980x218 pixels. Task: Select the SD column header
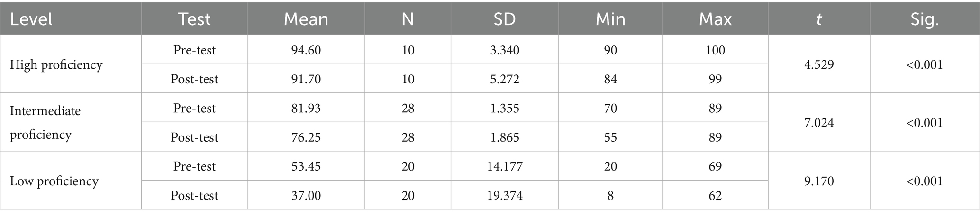(x=504, y=19)
